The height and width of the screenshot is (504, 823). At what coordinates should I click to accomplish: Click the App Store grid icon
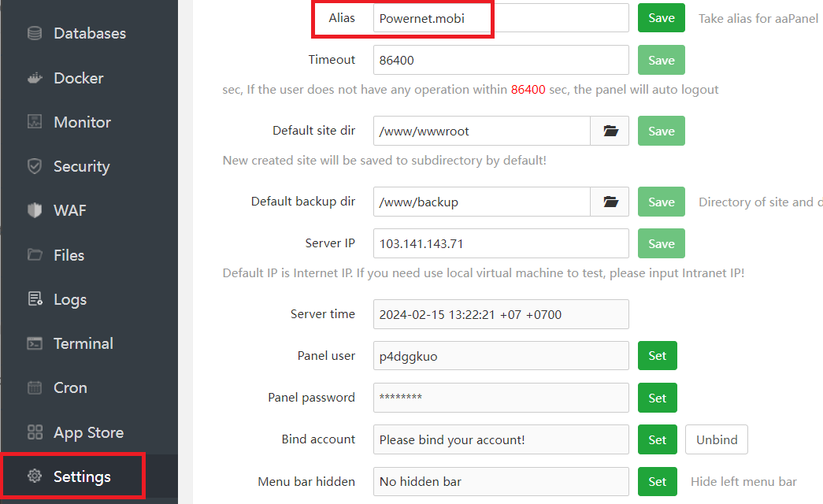tap(35, 432)
